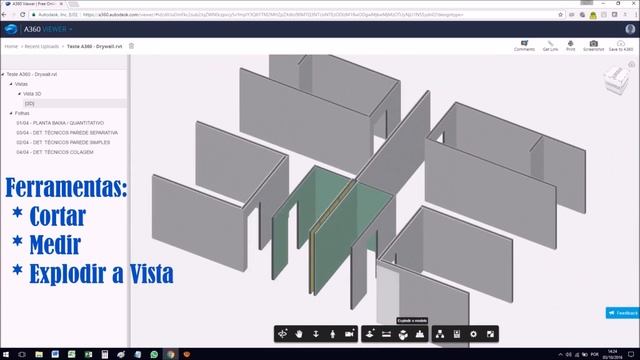The image size is (640, 360).
Task: Open the Model structure tree icon
Action: click(x=440, y=334)
